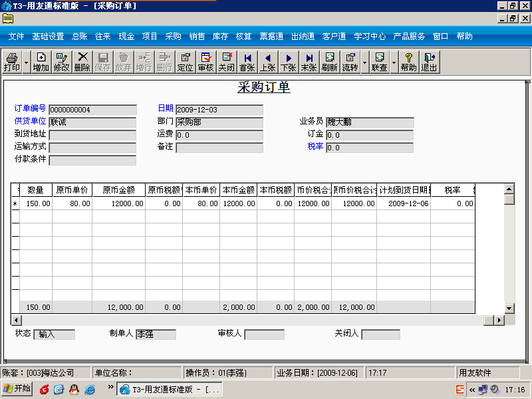This screenshot has width=532, height=399.
Task: Open the 基础设置 menu
Action: (x=48, y=37)
